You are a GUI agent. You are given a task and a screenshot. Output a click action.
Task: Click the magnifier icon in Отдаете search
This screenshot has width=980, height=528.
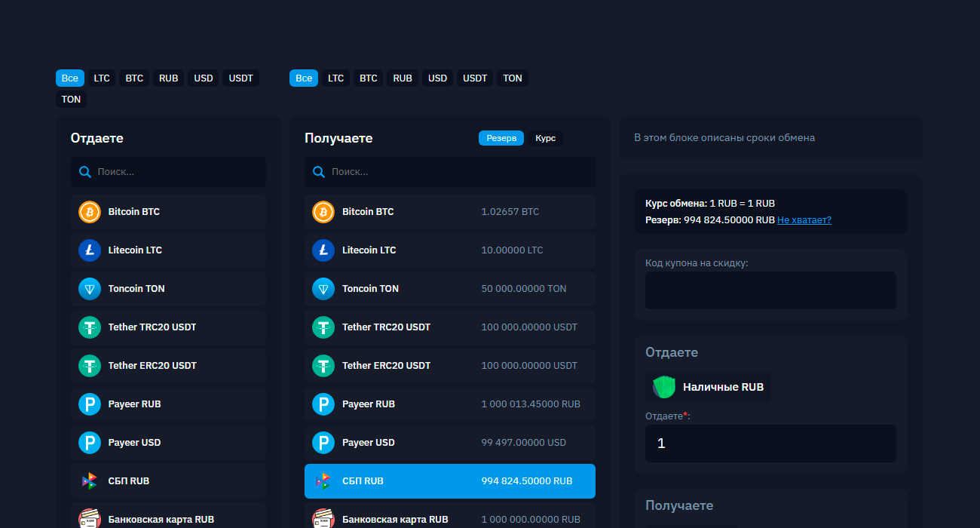tap(85, 172)
